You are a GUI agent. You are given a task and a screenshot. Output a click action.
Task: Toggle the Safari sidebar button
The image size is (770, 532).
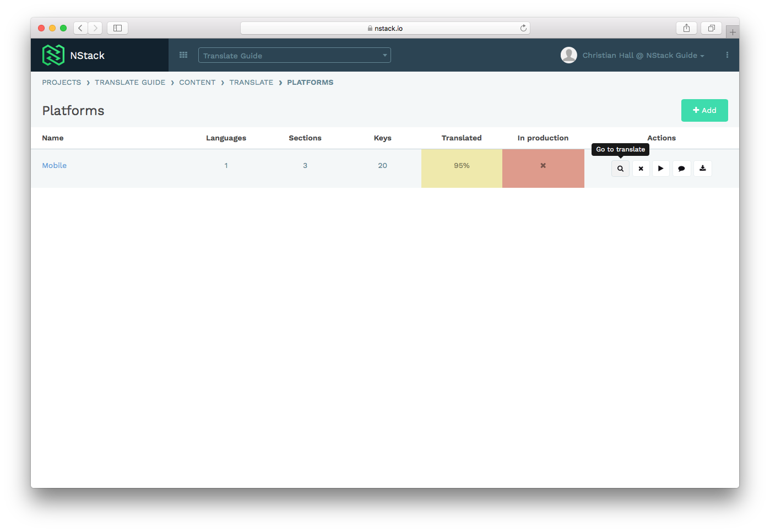(117, 28)
